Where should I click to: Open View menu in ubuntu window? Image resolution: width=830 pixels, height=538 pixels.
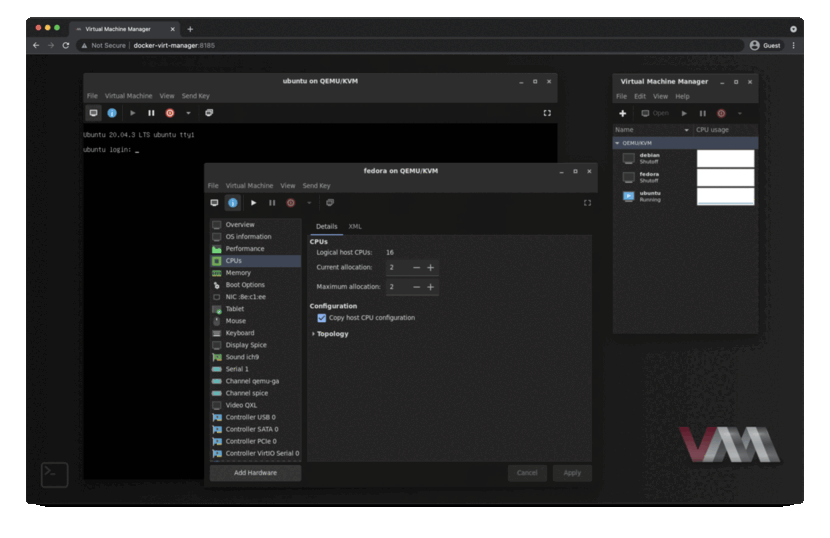pos(167,96)
